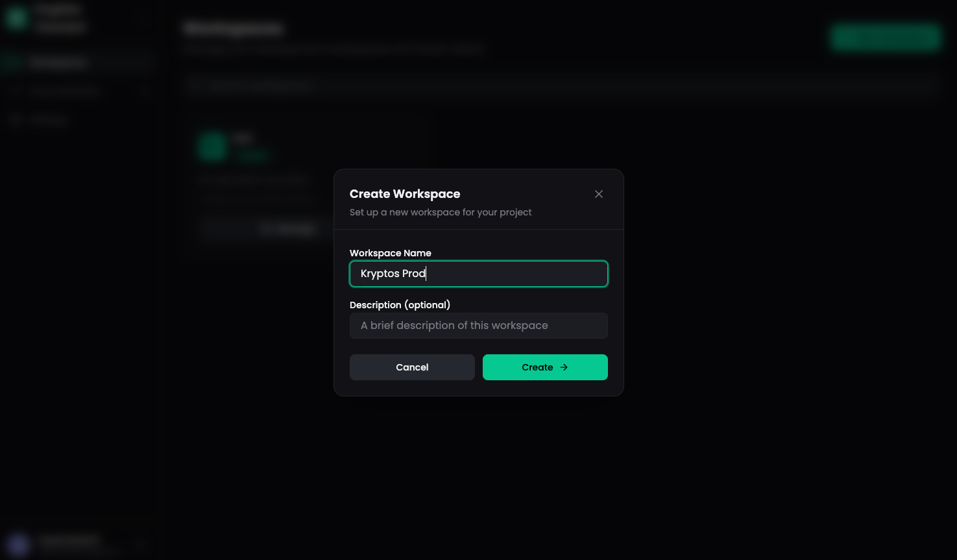Click the optional description input field
This screenshot has width=957, height=560.
[479, 326]
